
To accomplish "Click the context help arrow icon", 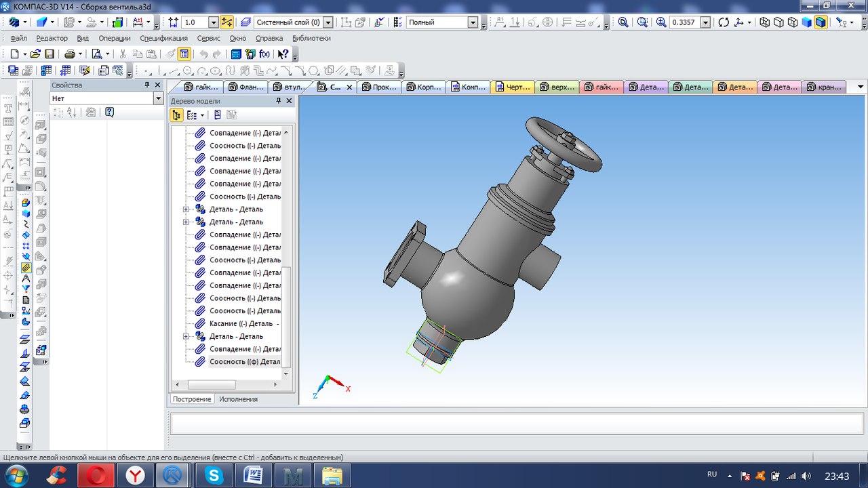I will pos(283,54).
